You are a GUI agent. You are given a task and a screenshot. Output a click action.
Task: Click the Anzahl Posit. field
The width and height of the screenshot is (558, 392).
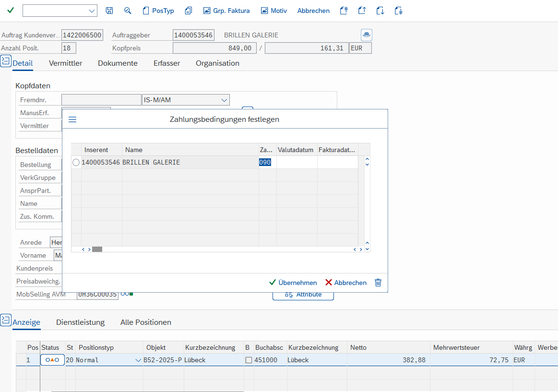pos(69,48)
